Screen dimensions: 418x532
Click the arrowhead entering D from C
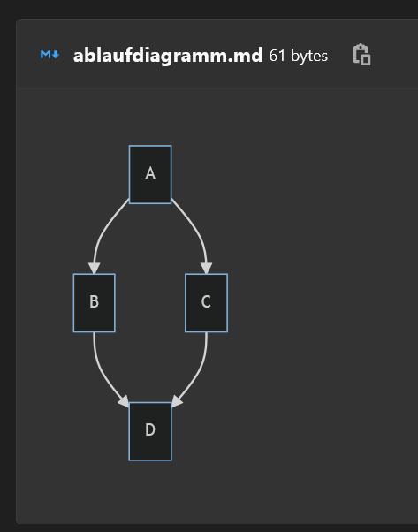point(177,401)
